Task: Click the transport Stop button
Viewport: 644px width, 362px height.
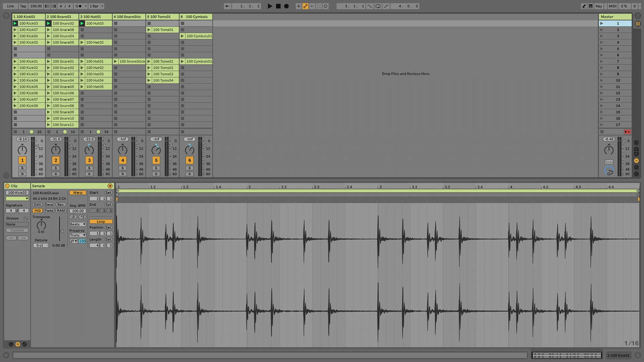Action: coord(278,6)
